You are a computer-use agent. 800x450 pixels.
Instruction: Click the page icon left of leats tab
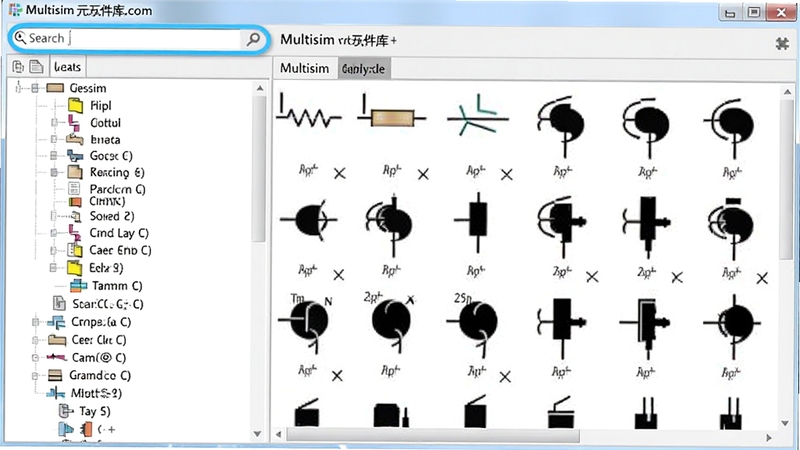(36, 67)
